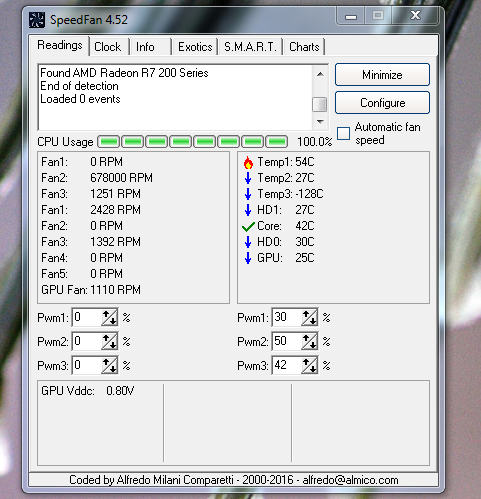Viewport: 481px width, 499px height.
Task: Click the blue down arrow beside HD0
Action: click(248, 242)
